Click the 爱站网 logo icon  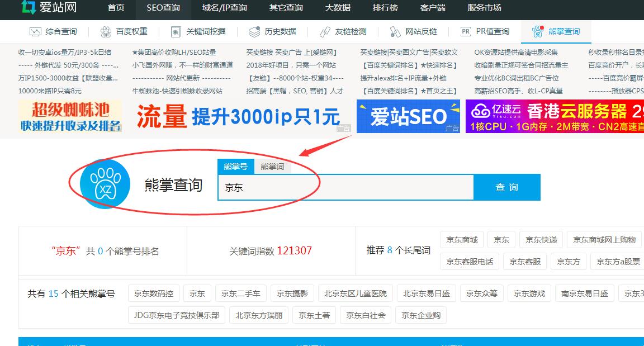(29, 7)
